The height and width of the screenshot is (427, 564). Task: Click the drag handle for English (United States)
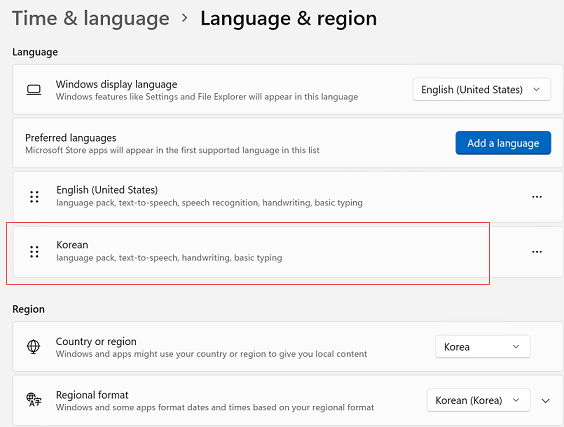pos(34,197)
